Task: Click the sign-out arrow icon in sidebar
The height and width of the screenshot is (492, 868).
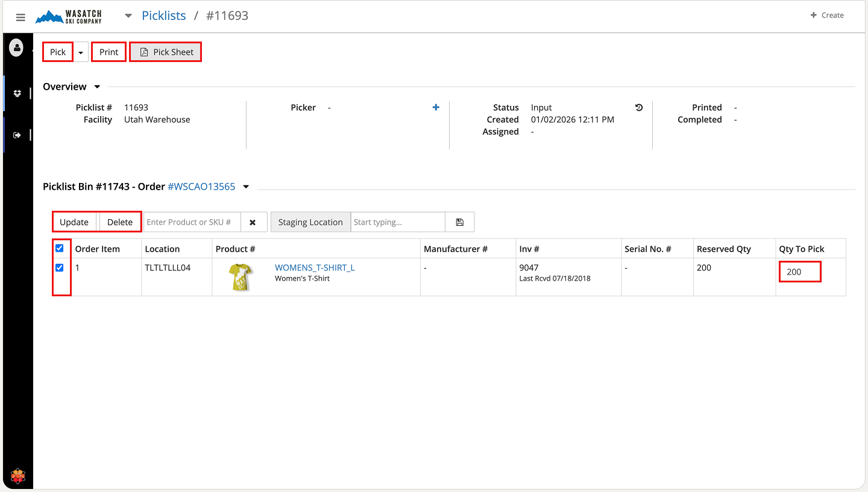Action: [17, 135]
